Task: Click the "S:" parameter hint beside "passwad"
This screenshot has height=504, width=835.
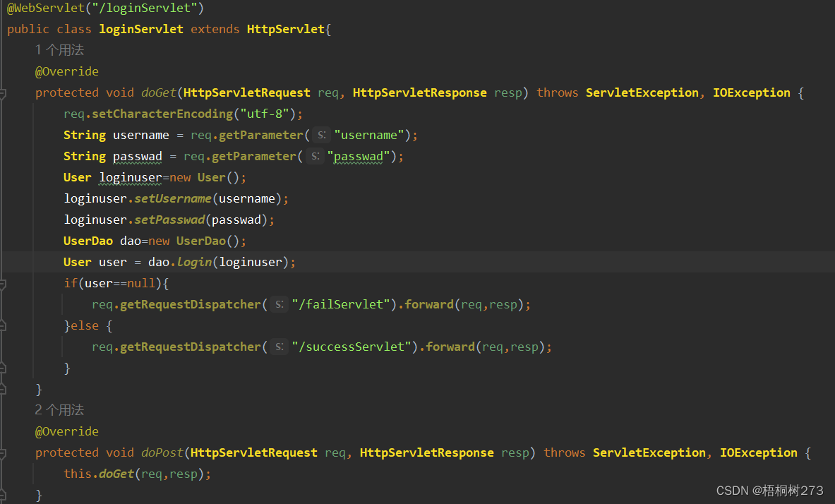Action: click(x=315, y=156)
